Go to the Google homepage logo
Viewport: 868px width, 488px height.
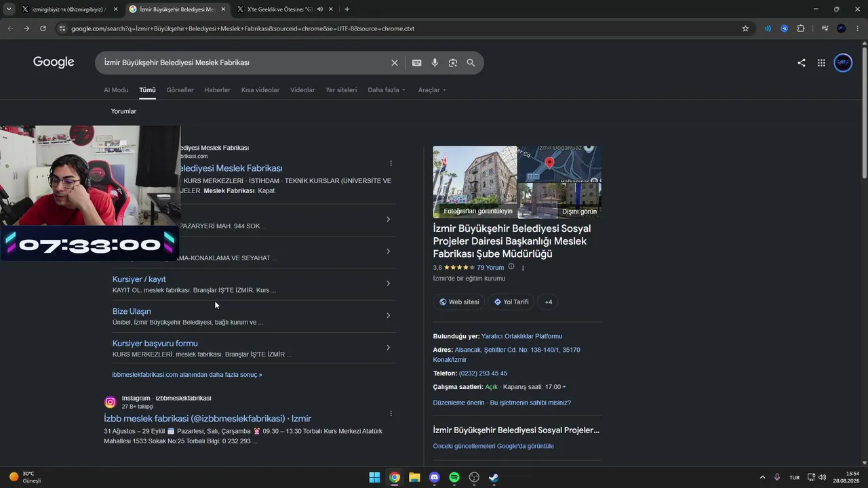(54, 62)
